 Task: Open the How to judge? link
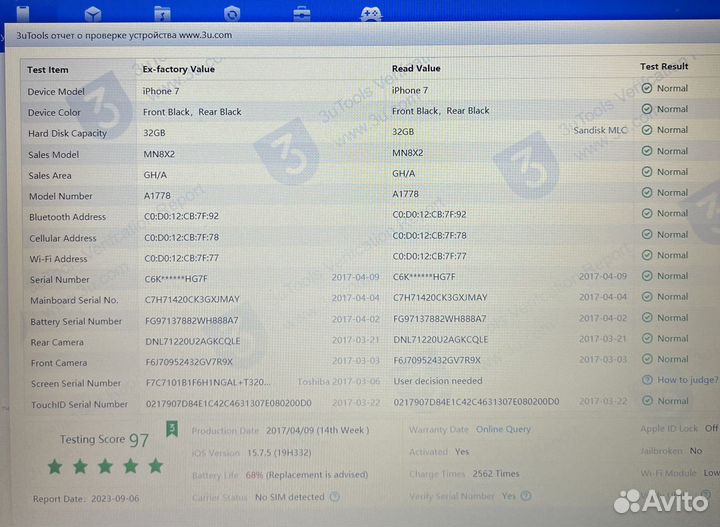(687, 380)
